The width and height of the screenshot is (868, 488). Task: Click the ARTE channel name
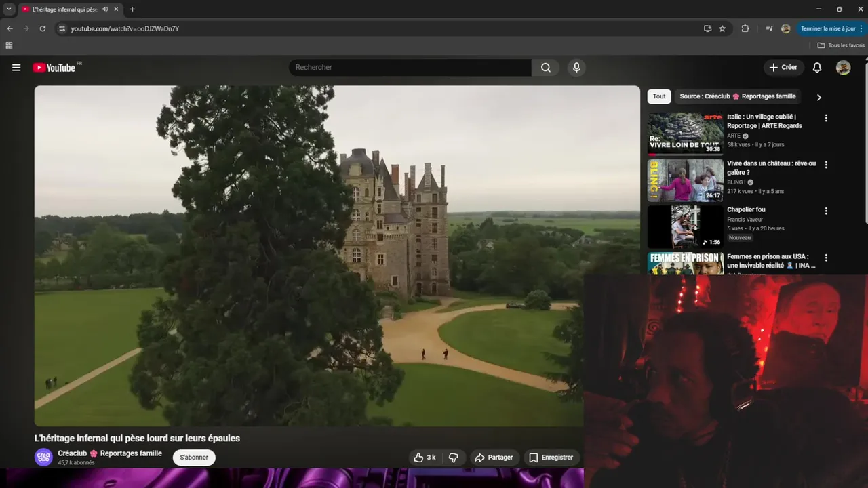[x=734, y=136]
